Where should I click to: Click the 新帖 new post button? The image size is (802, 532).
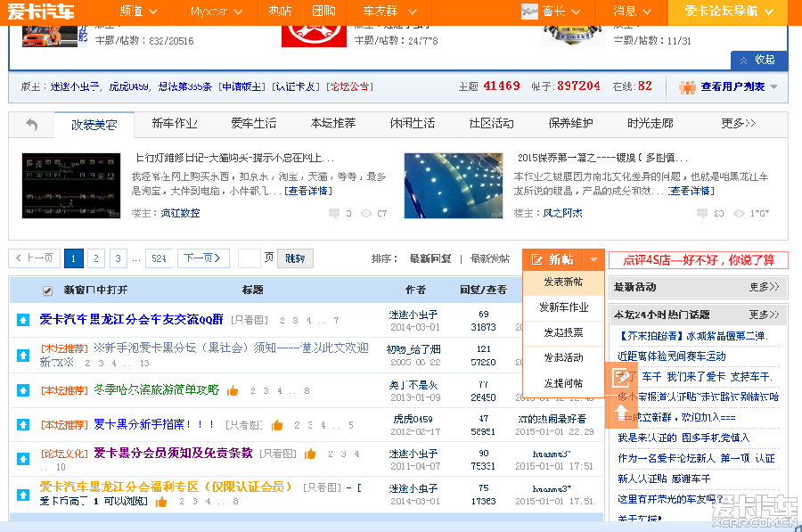553,259
